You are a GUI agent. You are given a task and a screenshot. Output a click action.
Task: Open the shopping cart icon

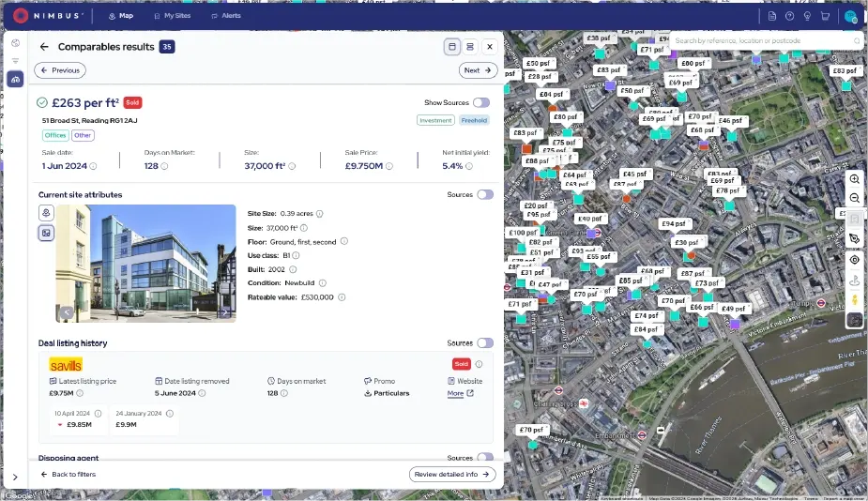click(825, 16)
